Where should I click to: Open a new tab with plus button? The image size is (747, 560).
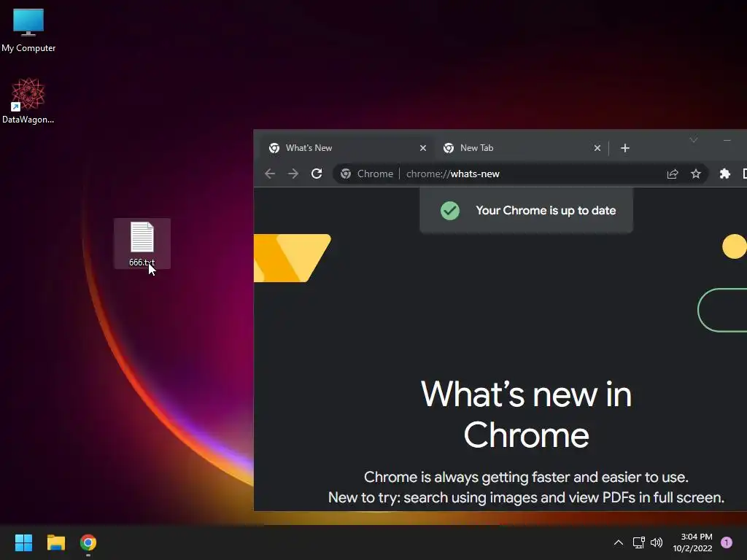625,148
